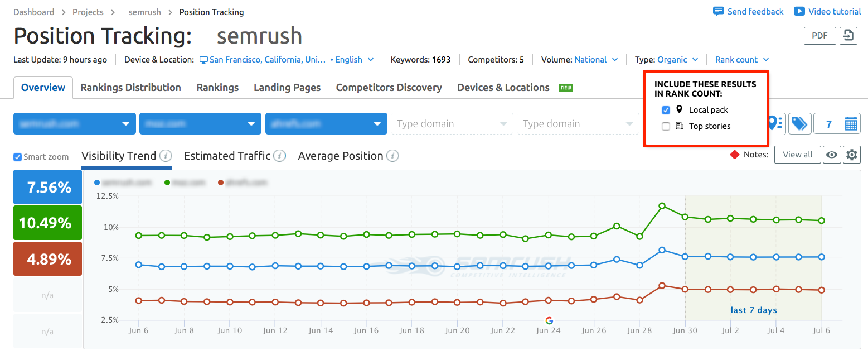868x355 pixels.
Task: Switch to the Rankings Distribution tab
Action: [x=130, y=88]
